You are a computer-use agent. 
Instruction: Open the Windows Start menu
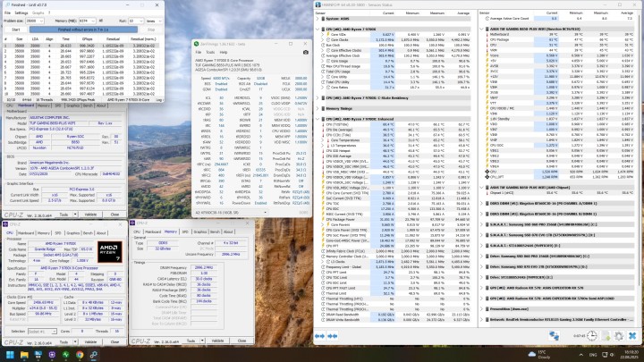[10, 355]
